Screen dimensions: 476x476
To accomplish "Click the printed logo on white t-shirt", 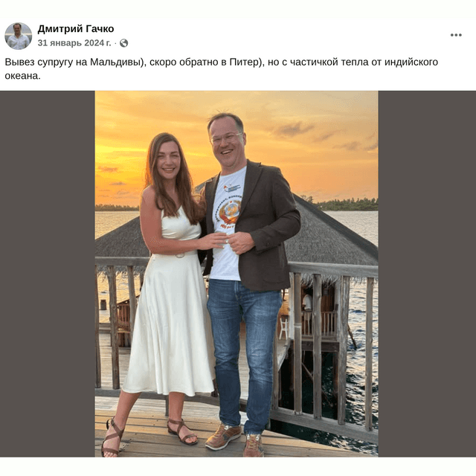I will coord(228,208).
